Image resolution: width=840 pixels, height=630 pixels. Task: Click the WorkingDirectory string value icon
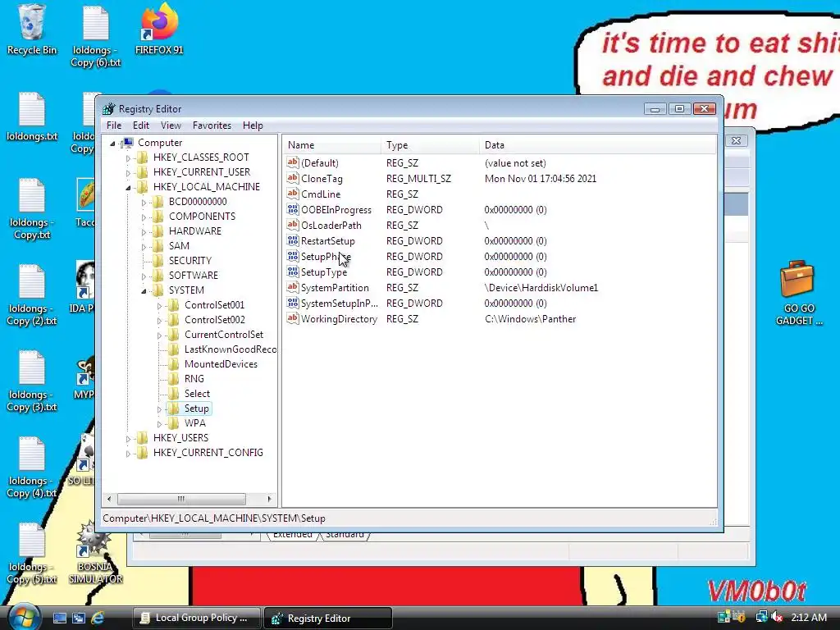pyautogui.click(x=293, y=318)
